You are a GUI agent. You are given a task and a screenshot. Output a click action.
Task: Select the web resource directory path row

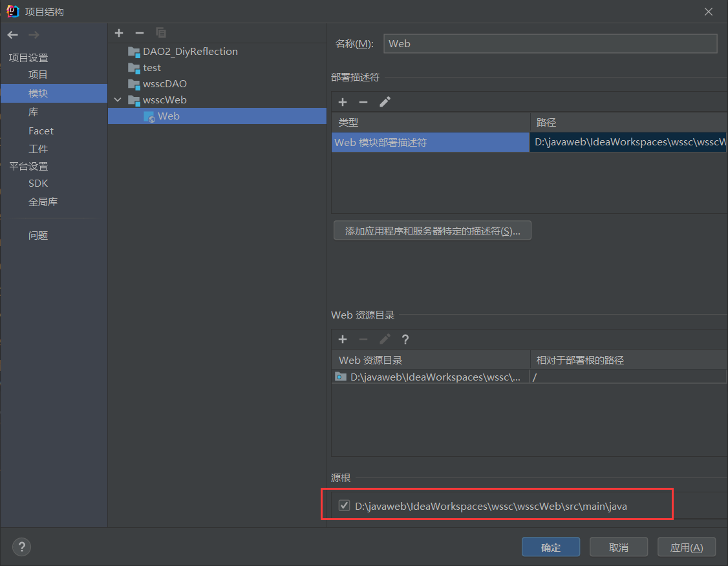tap(431, 377)
